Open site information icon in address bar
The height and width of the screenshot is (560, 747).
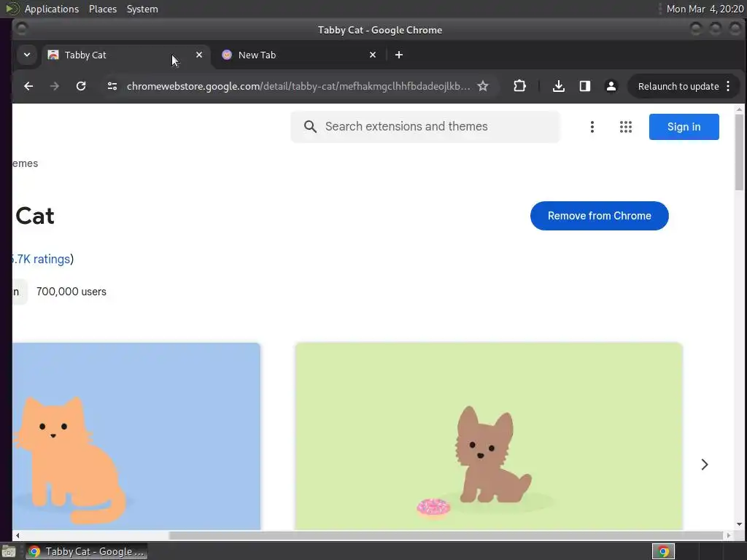(112, 86)
